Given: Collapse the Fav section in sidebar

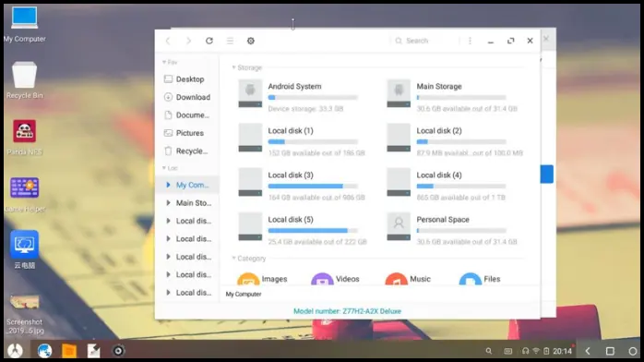Looking at the screenshot, I should tap(164, 62).
